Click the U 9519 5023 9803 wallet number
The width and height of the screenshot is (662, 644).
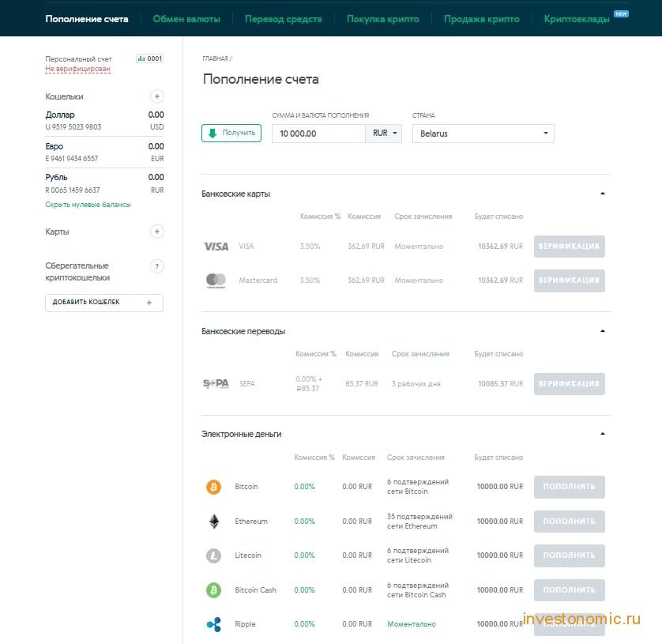coord(73,127)
